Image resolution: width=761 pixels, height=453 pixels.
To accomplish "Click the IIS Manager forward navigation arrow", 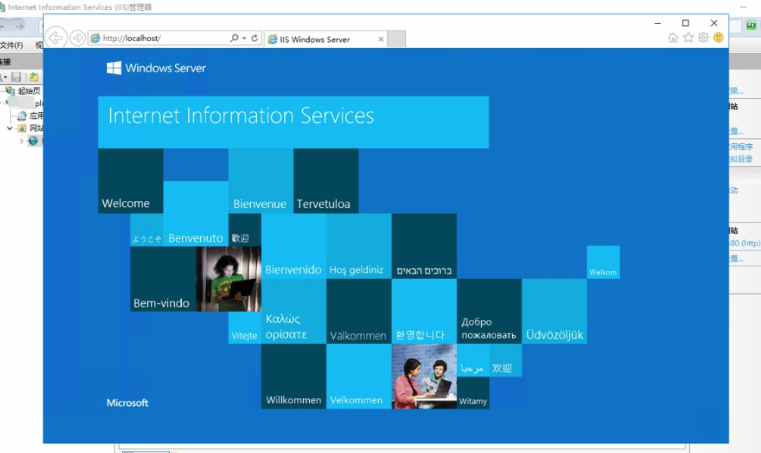I will (20, 26).
